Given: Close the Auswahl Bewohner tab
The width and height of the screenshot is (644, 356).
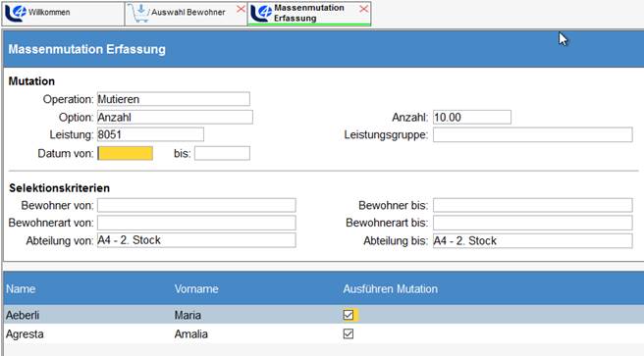Looking at the screenshot, I should [241, 9].
